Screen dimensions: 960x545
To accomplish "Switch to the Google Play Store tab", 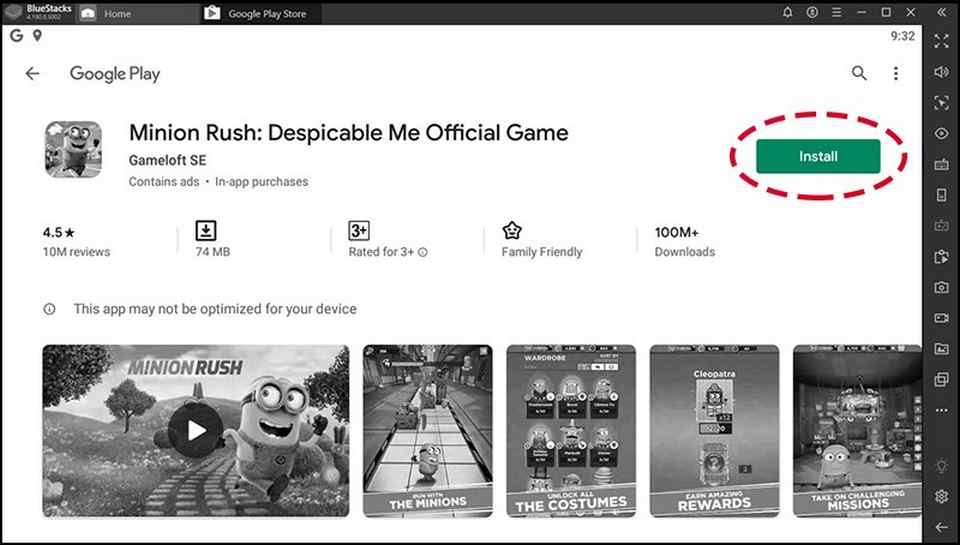I will (x=261, y=13).
